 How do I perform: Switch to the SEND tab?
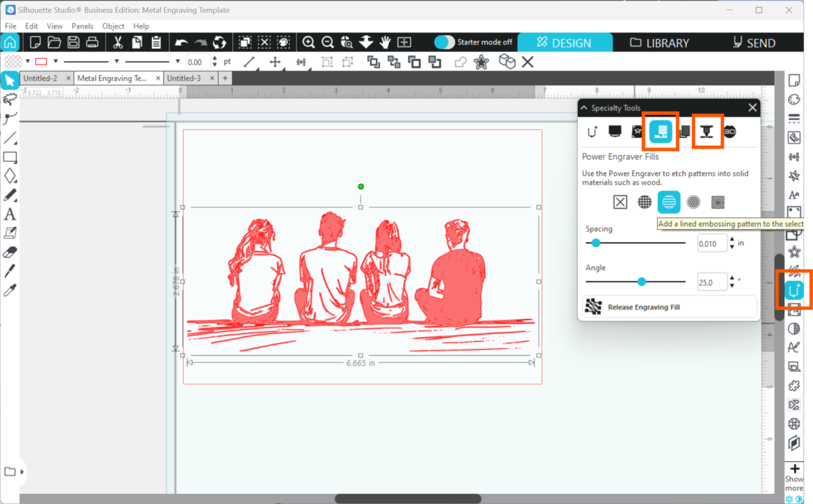(754, 43)
